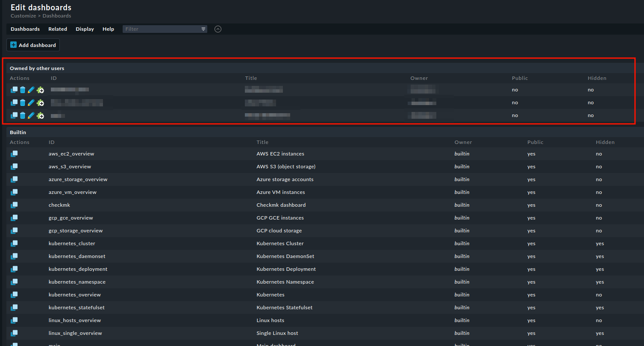The height and width of the screenshot is (346, 644).
Task: Open the Display dropdown menu
Action: pyautogui.click(x=85, y=29)
